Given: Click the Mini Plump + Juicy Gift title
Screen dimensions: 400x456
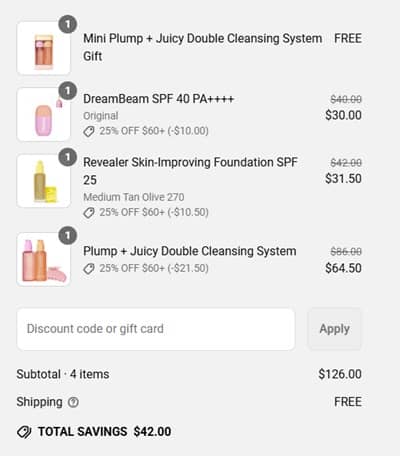Looking at the screenshot, I should coord(203,47).
